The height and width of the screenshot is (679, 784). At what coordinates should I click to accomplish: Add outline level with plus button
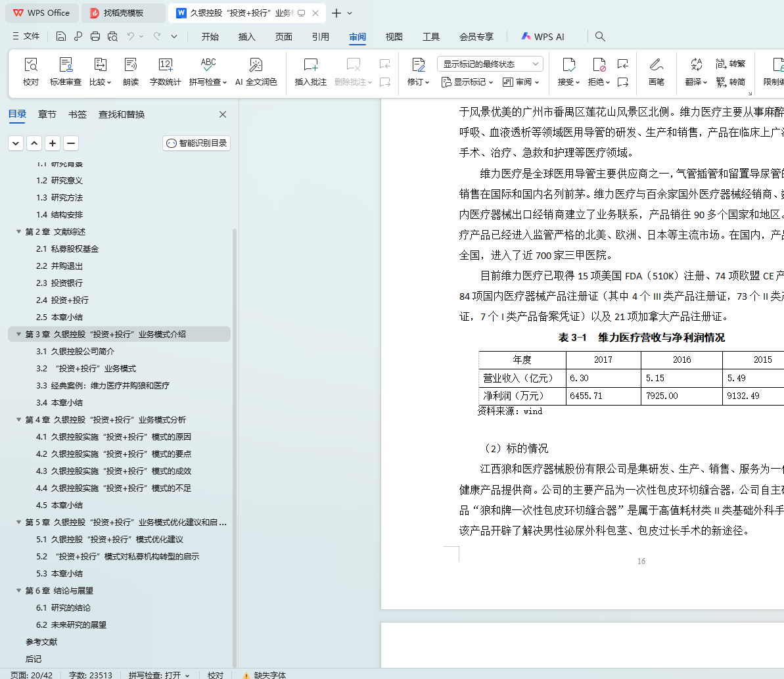pos(53,143)
